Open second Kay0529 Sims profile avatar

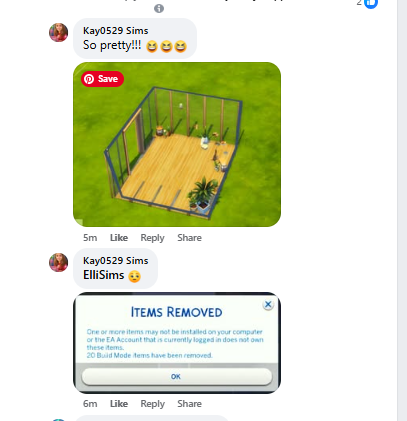(x=59, y=262)
